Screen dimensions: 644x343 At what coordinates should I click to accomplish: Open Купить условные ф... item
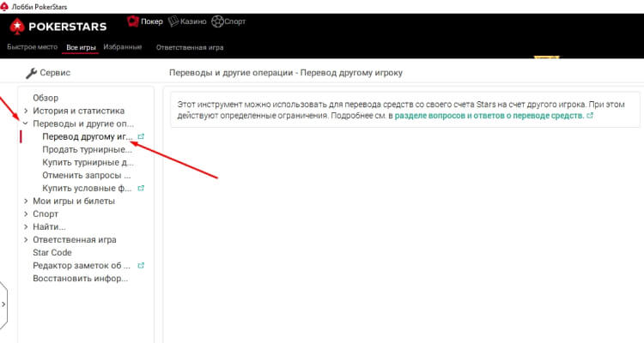pyautogui.click(x=87, y=189)
